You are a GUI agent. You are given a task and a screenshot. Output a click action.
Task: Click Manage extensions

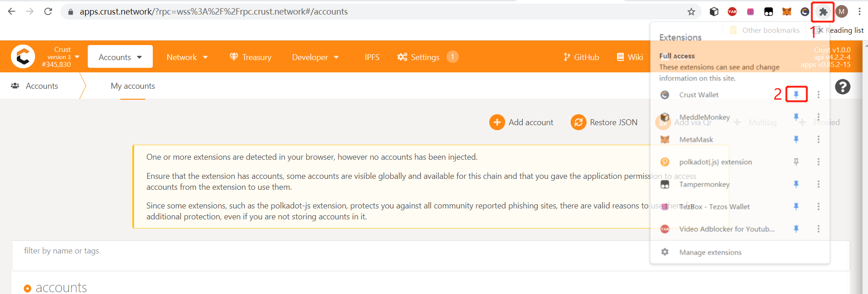click(710, 252)
